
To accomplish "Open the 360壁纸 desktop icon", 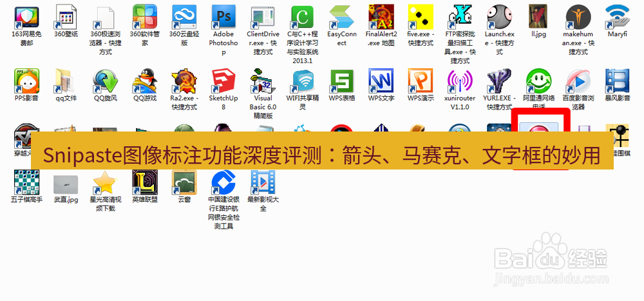I will point(66,17).
